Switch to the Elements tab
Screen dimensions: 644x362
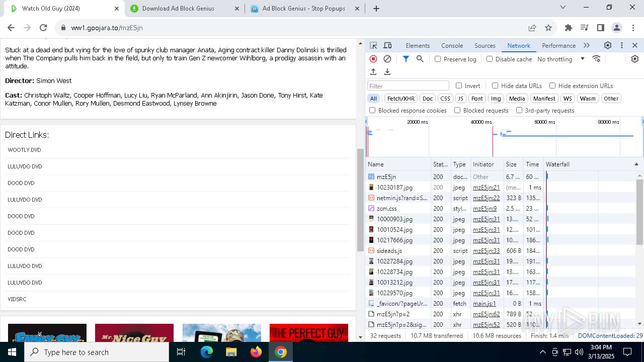[418, 45]
